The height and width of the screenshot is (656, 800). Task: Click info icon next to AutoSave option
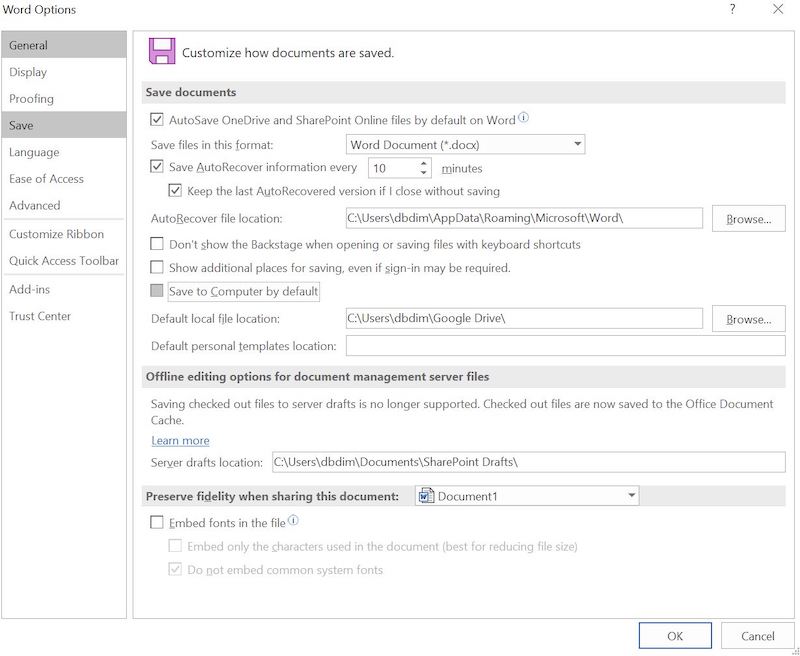[523, 118]
